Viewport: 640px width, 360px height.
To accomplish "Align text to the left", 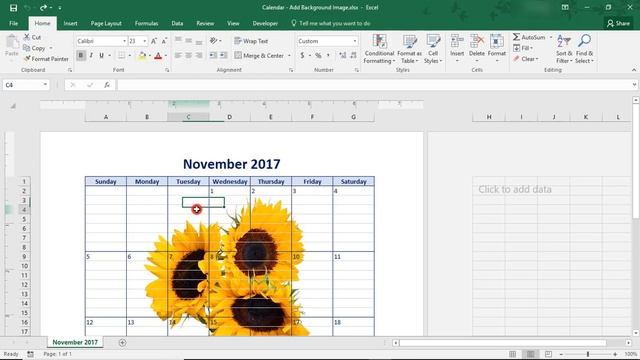I will (178, 55).
